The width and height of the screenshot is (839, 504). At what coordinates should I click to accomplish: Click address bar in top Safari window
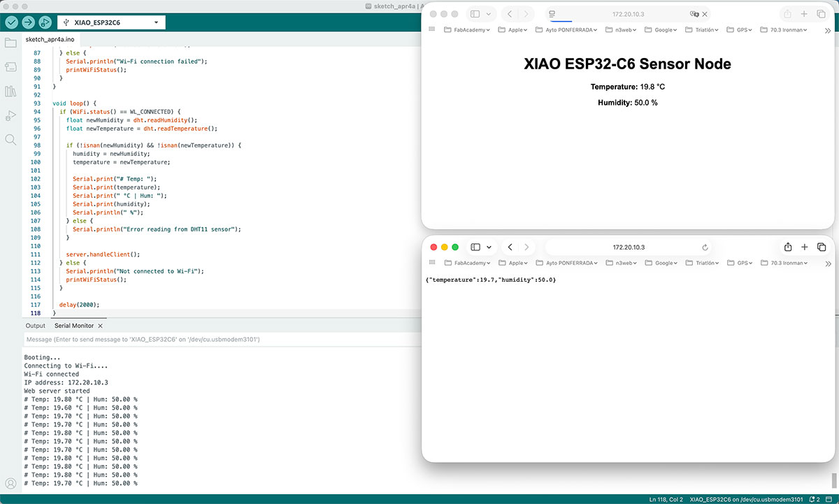coord(628,14)
